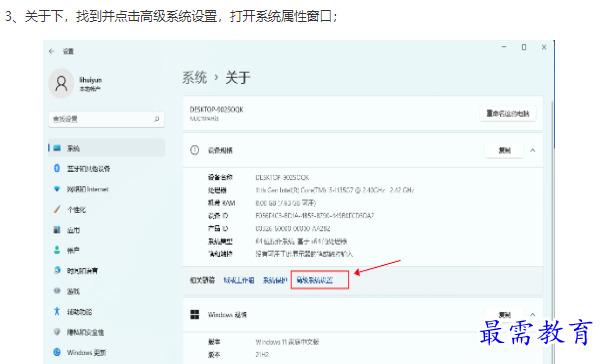Copy the device specifications
This screenshot has height=364, width=601.
504,150
